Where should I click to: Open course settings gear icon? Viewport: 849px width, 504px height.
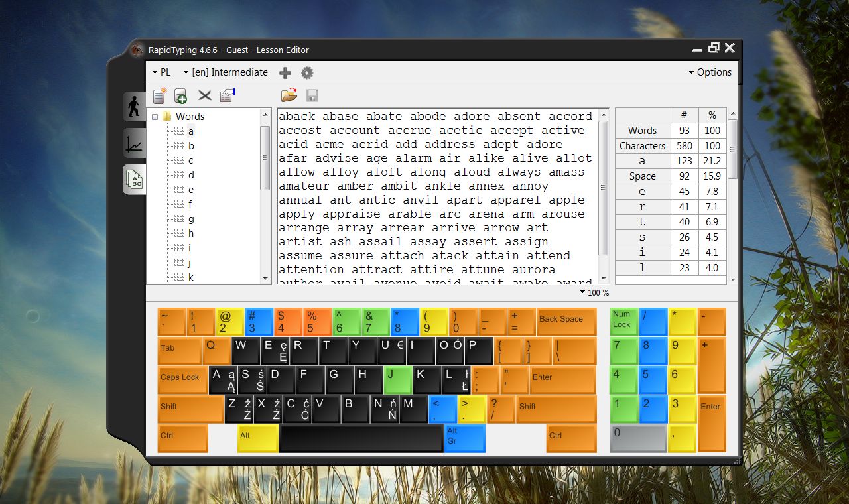click(x=307, y=73)
